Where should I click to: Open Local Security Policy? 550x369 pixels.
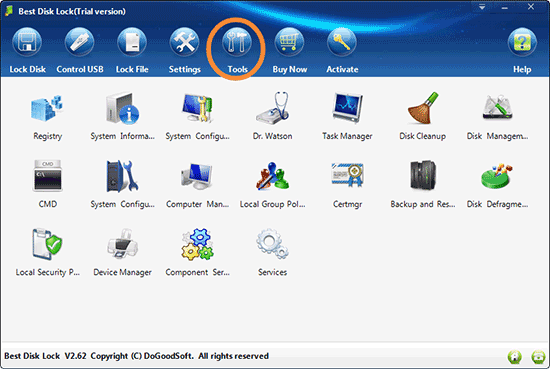[x=47, y=253]
